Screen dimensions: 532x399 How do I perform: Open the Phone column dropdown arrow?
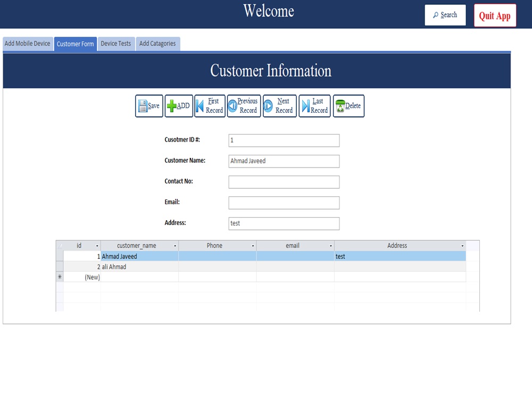click(x=253, y=246)
